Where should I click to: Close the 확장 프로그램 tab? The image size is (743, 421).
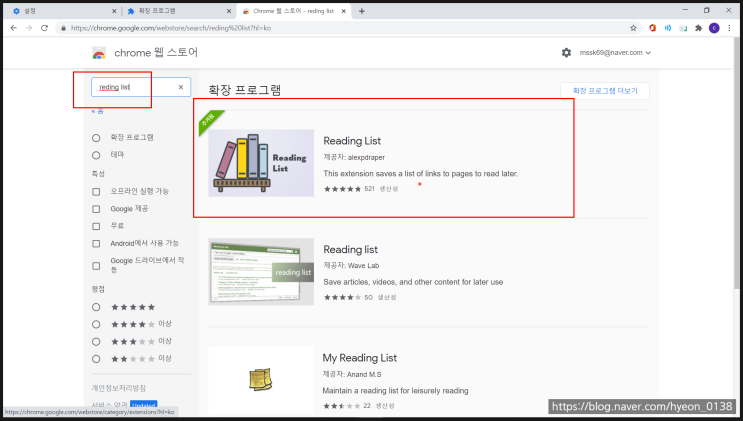229,11
